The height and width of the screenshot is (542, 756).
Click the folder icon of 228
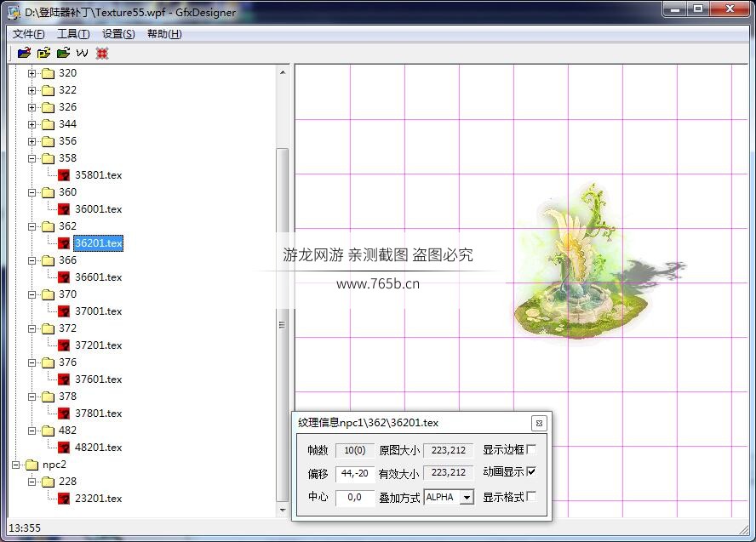click(48, 482)
